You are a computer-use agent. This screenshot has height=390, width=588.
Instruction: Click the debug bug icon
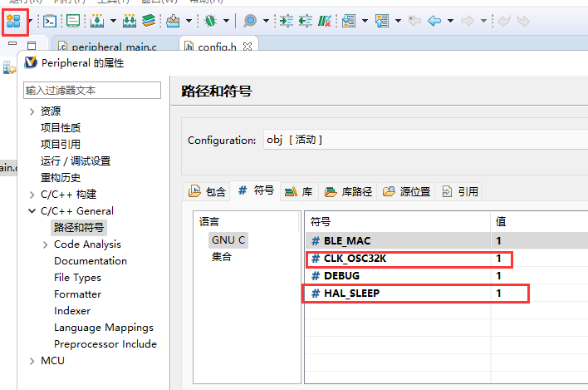tap(210, 21)
